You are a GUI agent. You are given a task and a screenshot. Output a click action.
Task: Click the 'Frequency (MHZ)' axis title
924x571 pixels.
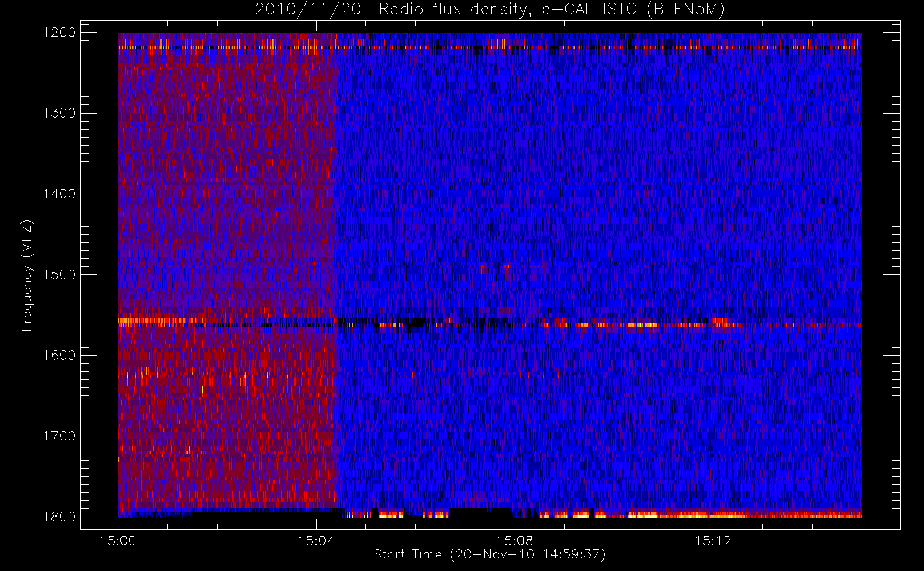point(27,275)
